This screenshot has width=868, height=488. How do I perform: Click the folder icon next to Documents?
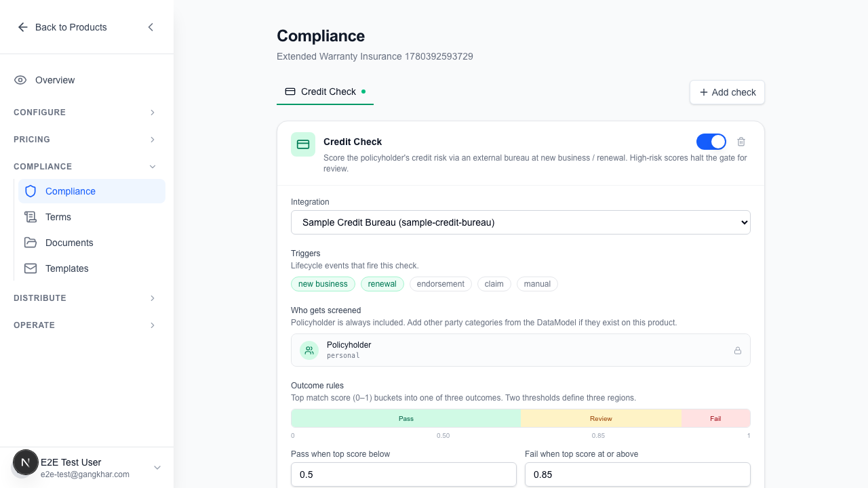coord(31,243)
